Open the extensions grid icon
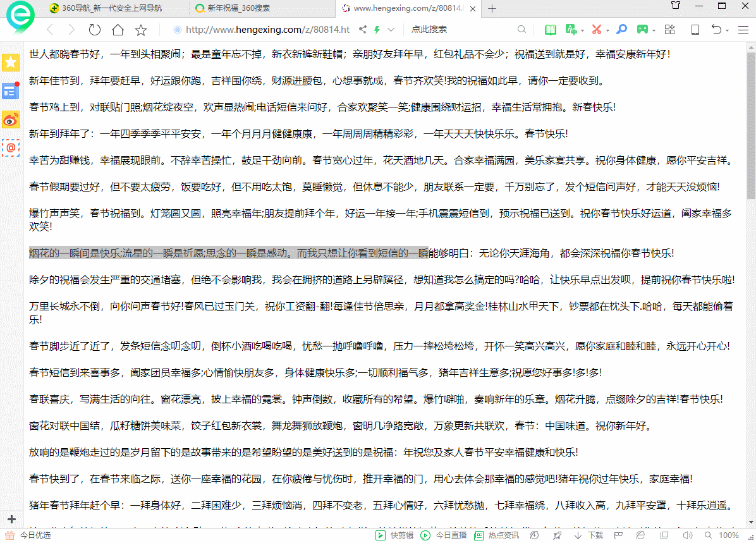 click(670, 30)
